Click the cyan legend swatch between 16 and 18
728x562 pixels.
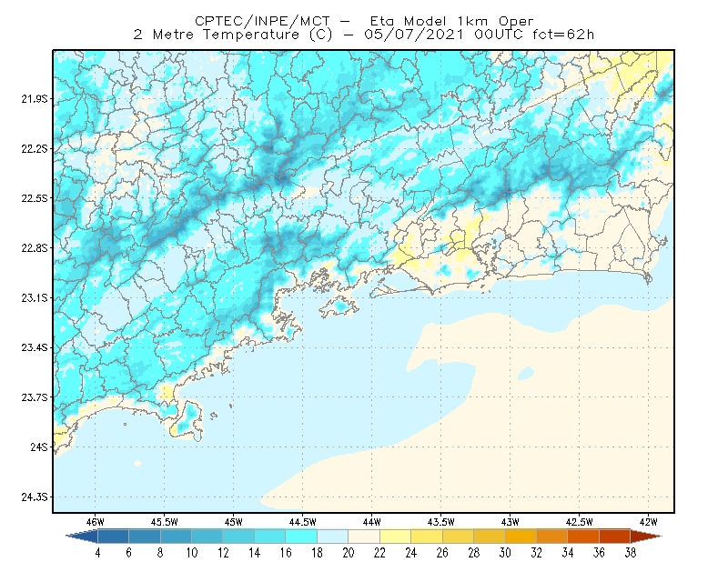pos(301,537)
